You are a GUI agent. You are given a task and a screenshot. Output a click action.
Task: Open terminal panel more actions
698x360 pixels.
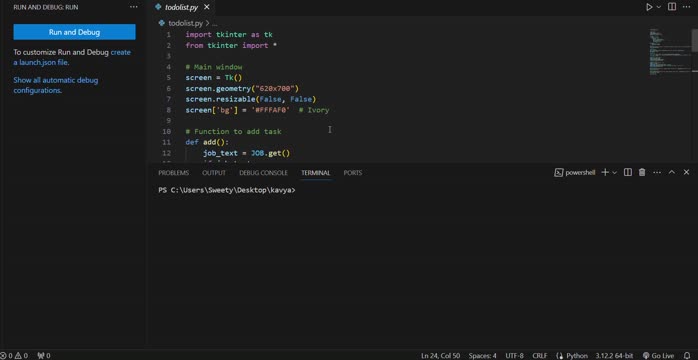(x=657, y=173)
